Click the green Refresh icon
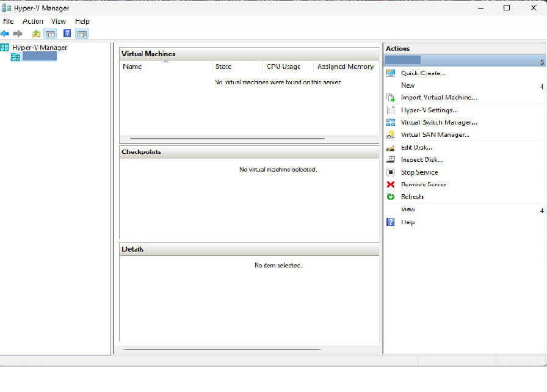The height and width of the screenshot is (392, 547). [x=390, y=197]
